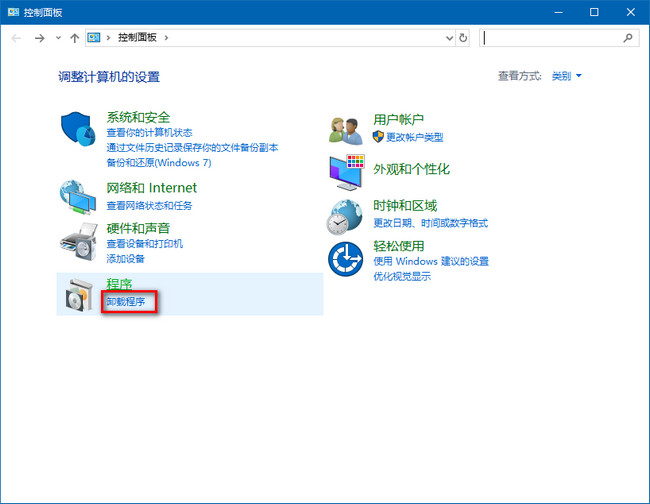Open 通过文件历史记录保存你的文件备份副本 link
Viewport: 650px width, 504px height.
[192, 148]
